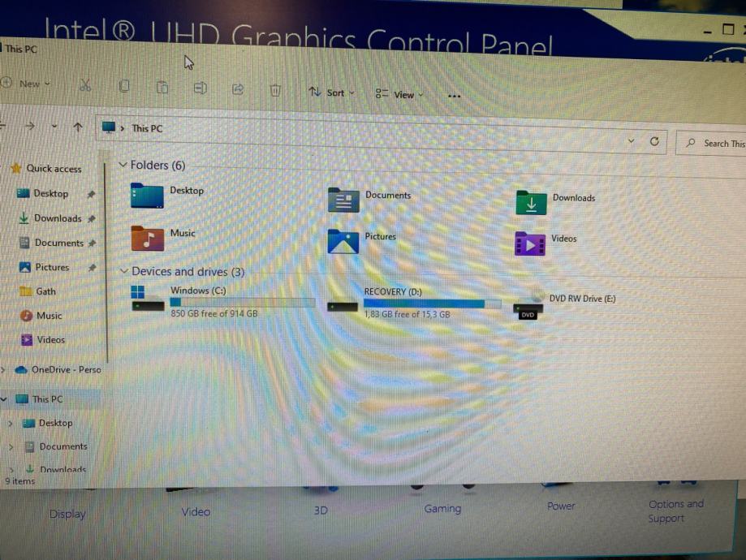Click the pin icon next to Downloads
The image size is (746, 560).
point(92,219)
